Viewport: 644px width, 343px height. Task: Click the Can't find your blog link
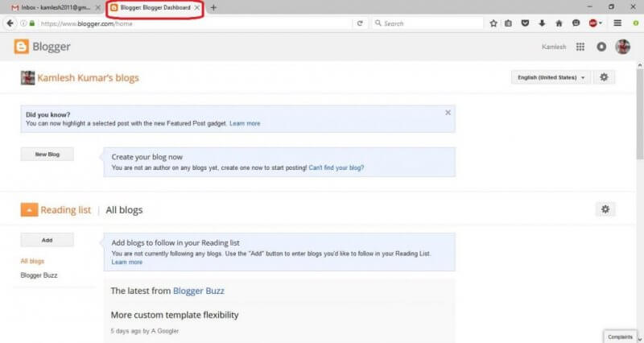(336, 167)
